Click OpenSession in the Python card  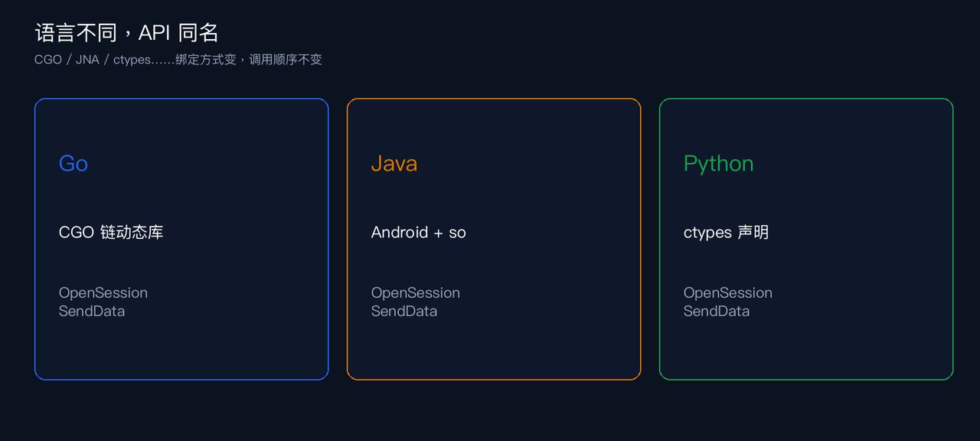pyautogui.click(x=728, y=293)
